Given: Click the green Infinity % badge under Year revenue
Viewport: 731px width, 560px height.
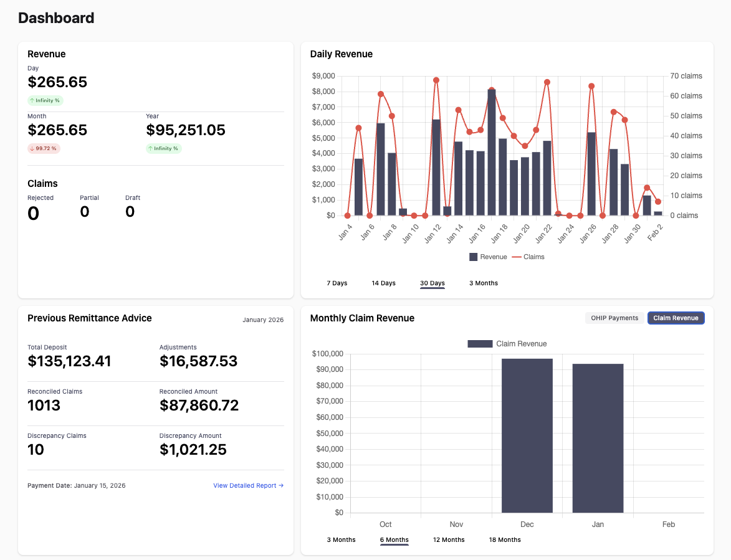Looking at the screenshot, I should pyautogui.click(x=163, y=148).
